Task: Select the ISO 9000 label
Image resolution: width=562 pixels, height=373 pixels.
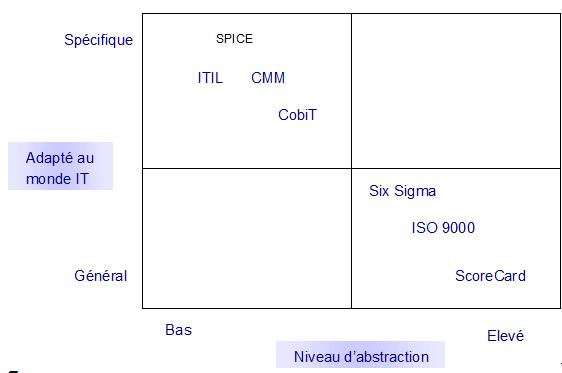Action: coord(443,228)
